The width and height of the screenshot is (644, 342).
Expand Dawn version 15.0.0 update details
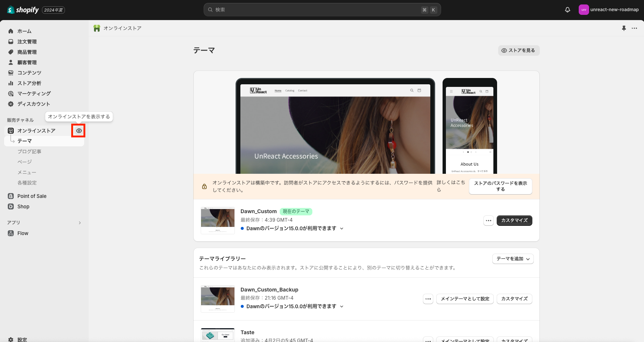pyautogui.click(x=342, y=228)
